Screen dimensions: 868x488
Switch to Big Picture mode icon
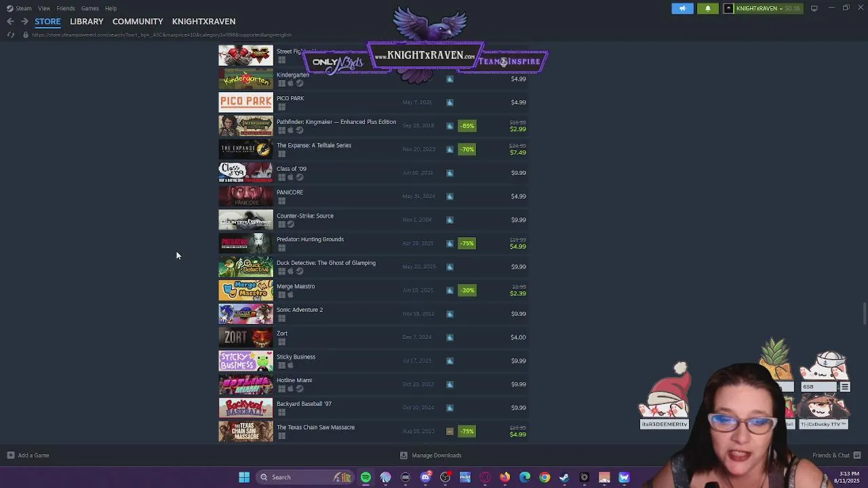click(814, 8)
